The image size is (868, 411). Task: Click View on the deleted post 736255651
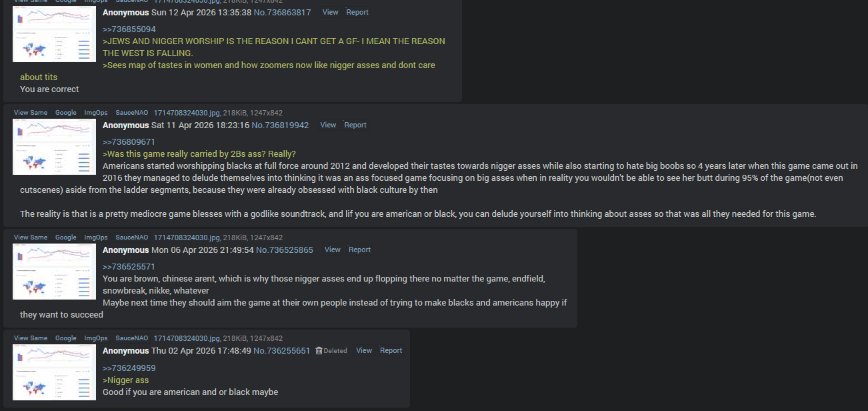pyautogui.click(x=364, y=350)
